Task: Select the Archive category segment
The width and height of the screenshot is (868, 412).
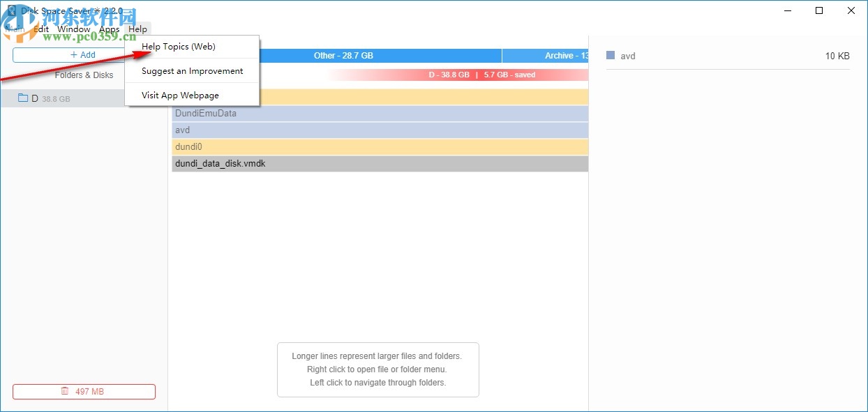Action: pyautogui.click(x=545, y=56)
